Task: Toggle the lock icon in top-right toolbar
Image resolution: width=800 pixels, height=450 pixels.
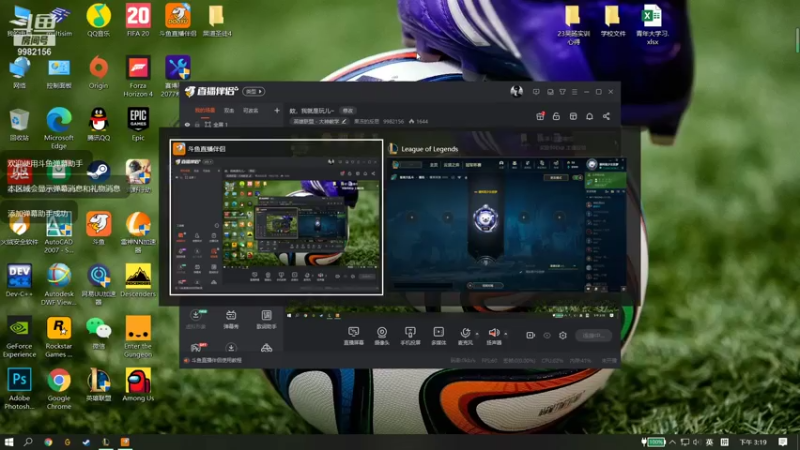Action: coord(556,116)
